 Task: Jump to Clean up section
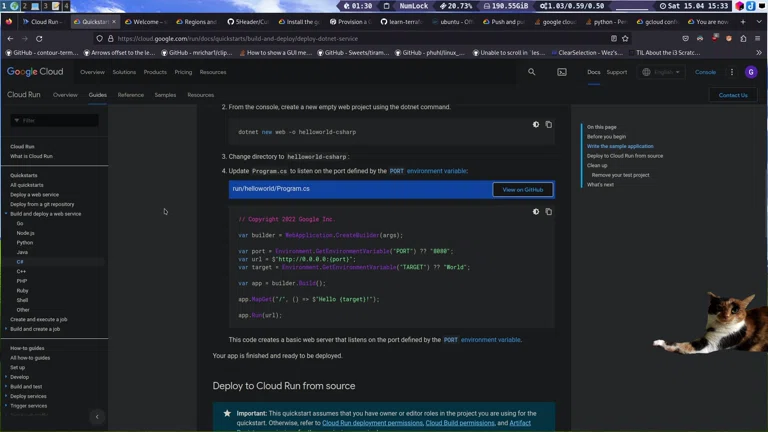pyautogui.click(x=597, y=166)
